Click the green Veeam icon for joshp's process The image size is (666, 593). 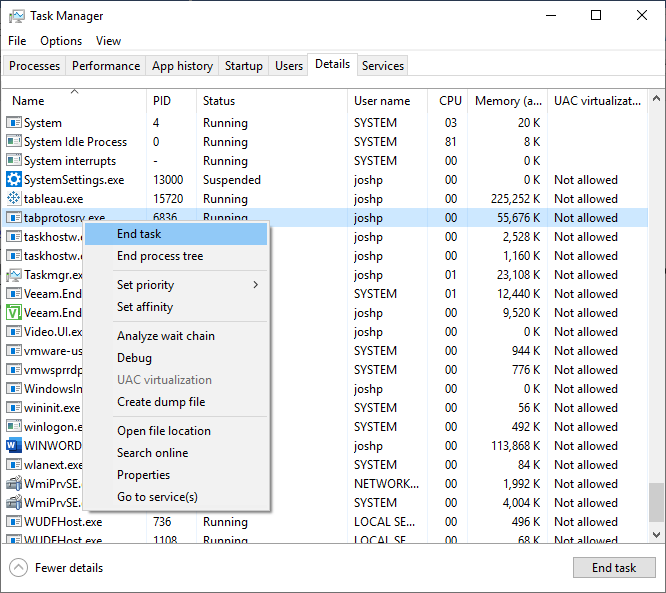click(14, 313)
